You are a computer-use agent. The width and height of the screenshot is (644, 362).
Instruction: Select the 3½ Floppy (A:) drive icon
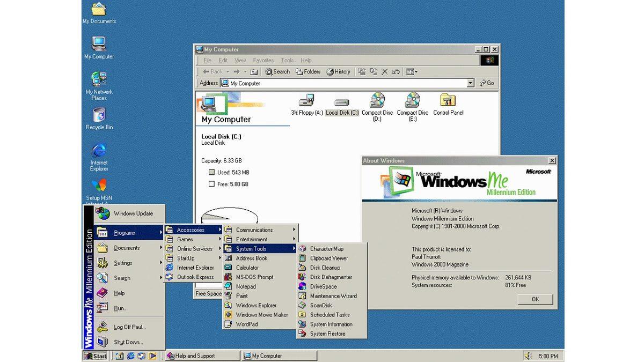(306, 101)
